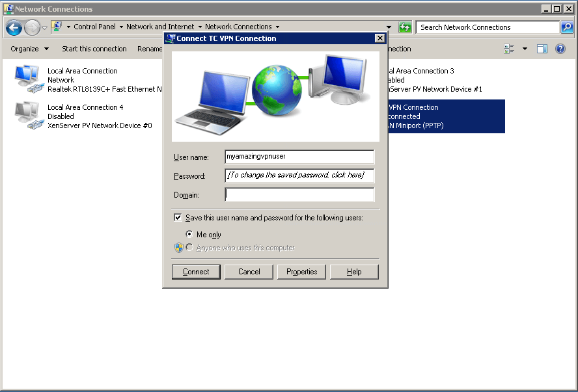Image resolution: width=578 pixels, height=392 pixels.
Task: Expand the Organize dropdown menu
Action: point(29,49)
